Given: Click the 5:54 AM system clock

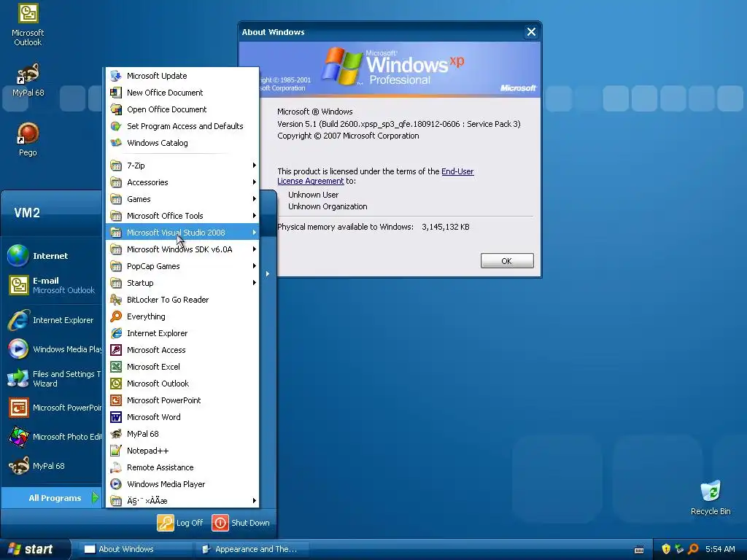Looking at the screenshot, I should point(720,549).
